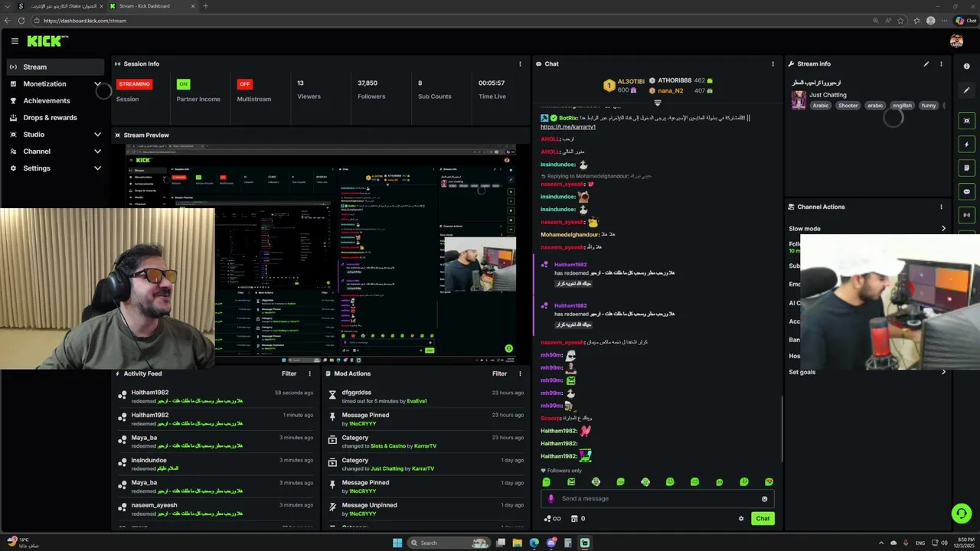Open the Activity Feed Filter
This screenshot has width=980, height=551.
point(289,373)
